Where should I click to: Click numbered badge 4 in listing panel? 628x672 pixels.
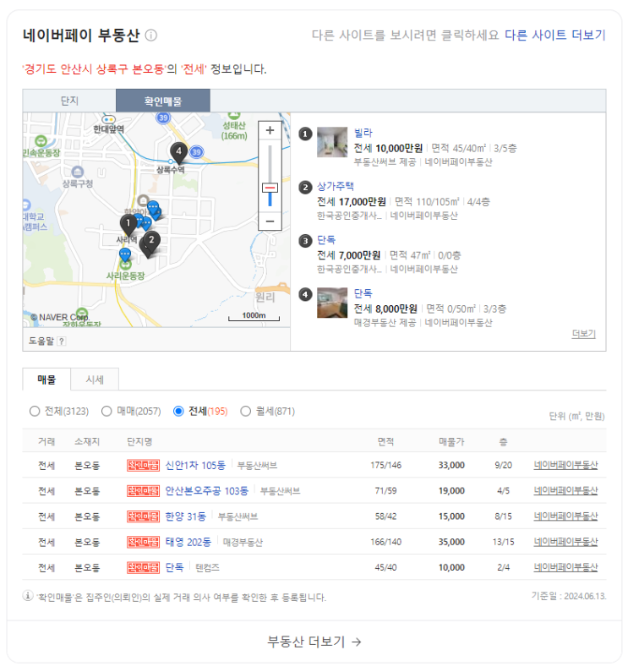pos(305,294)
